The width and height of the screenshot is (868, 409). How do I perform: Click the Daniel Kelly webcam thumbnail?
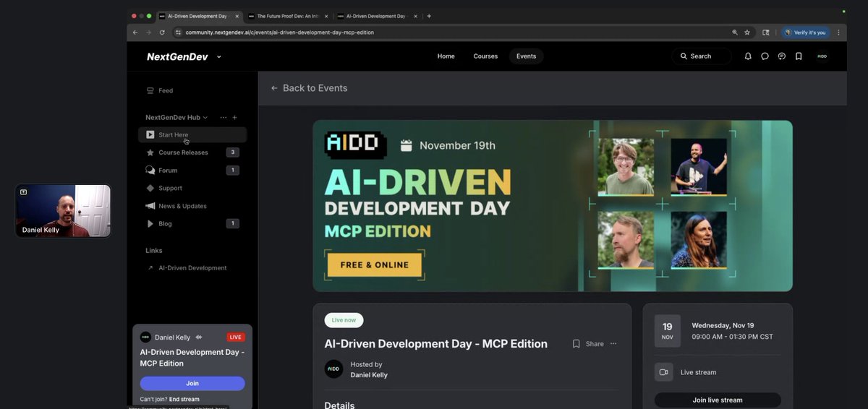coord(63,211)
